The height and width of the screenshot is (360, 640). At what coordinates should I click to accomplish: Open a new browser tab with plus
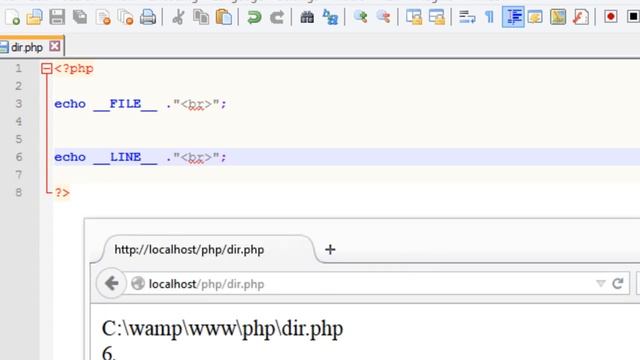[x=330, y=249]
